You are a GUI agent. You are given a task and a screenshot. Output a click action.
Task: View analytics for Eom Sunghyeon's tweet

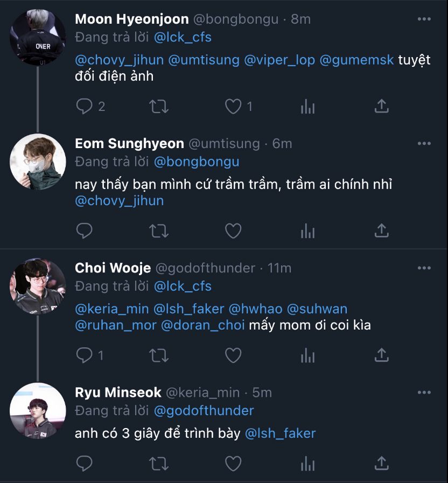(307, 231)
